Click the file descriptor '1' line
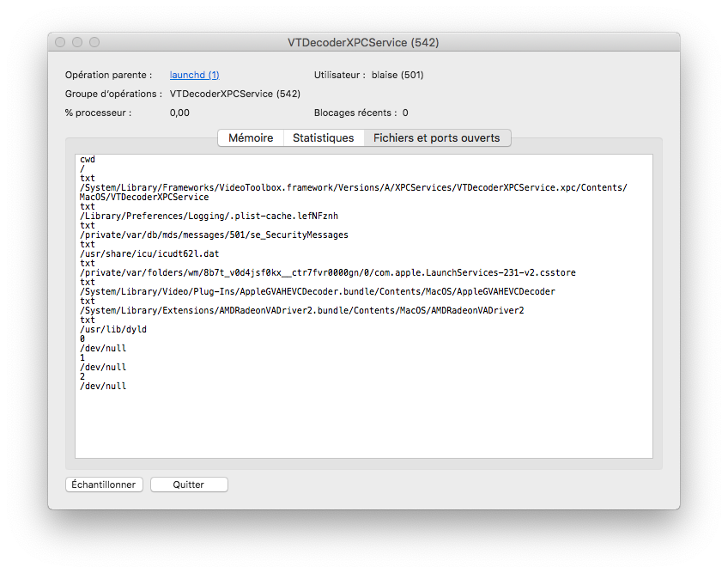The image size is (728, 573). pos(82,358)
